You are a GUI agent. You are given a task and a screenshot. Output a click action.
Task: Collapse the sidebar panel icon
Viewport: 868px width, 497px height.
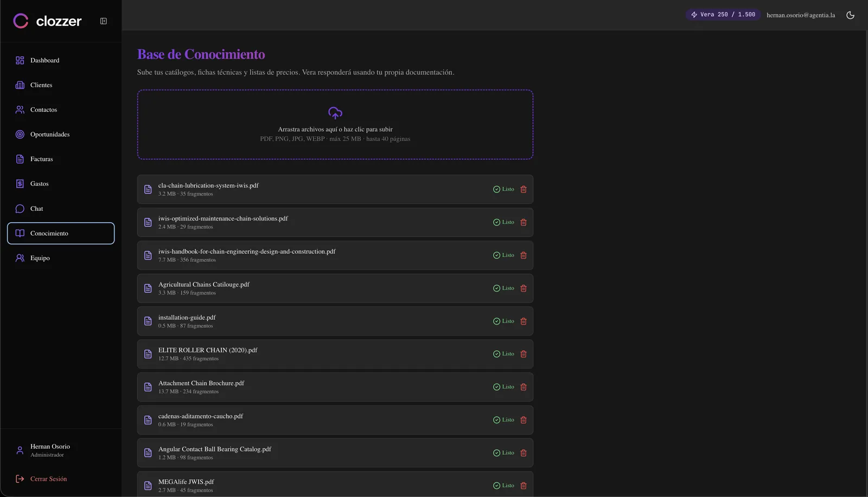click(x=104, y=21)
